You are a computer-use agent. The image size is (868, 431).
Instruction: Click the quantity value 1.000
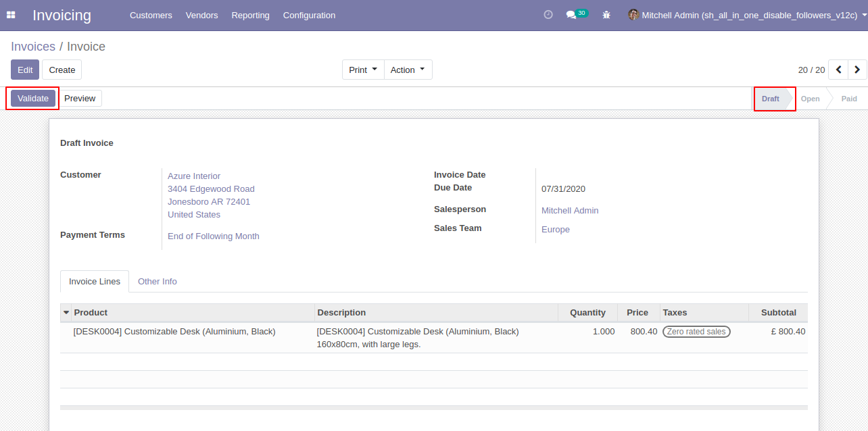click(604, 332)
